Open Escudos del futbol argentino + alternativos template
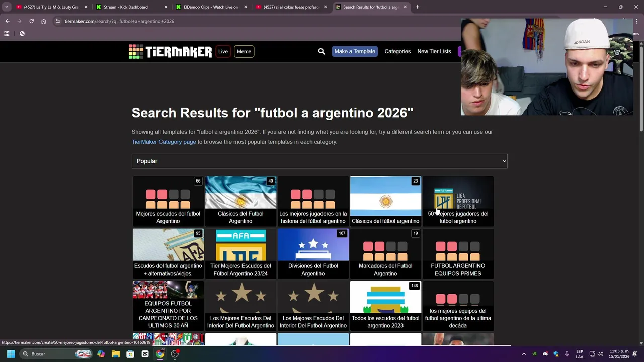Screen dimensions: 644x362 pos(168,253)
